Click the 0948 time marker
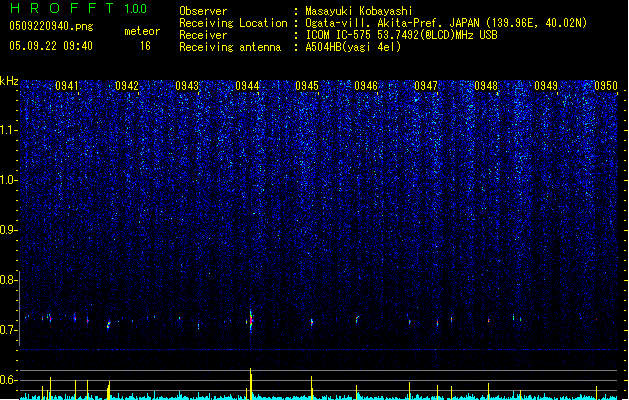This screenshot has width=629, height=400. click(486, 86)
